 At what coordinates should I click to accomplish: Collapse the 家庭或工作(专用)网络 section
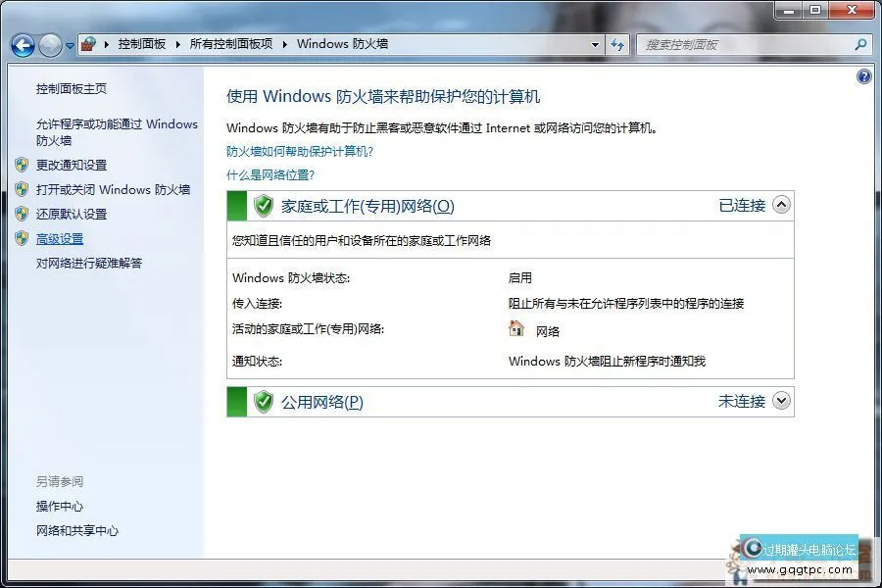click(781, 205)
